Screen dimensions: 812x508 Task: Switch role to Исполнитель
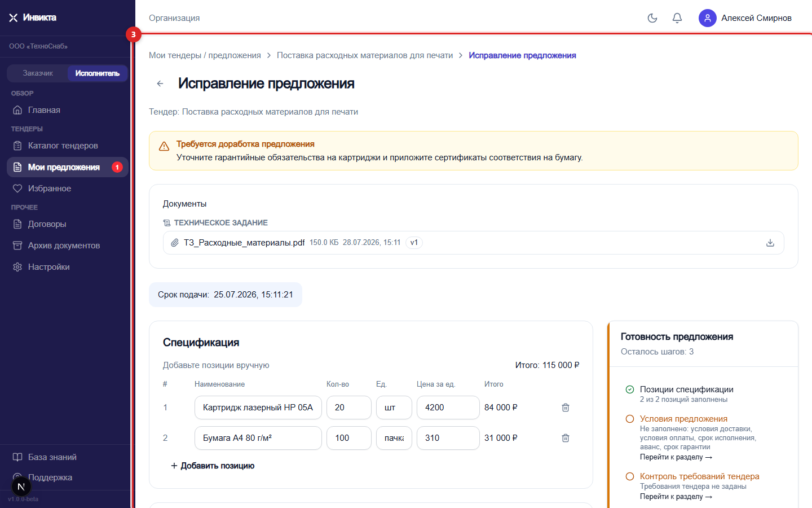click(98, 73)
